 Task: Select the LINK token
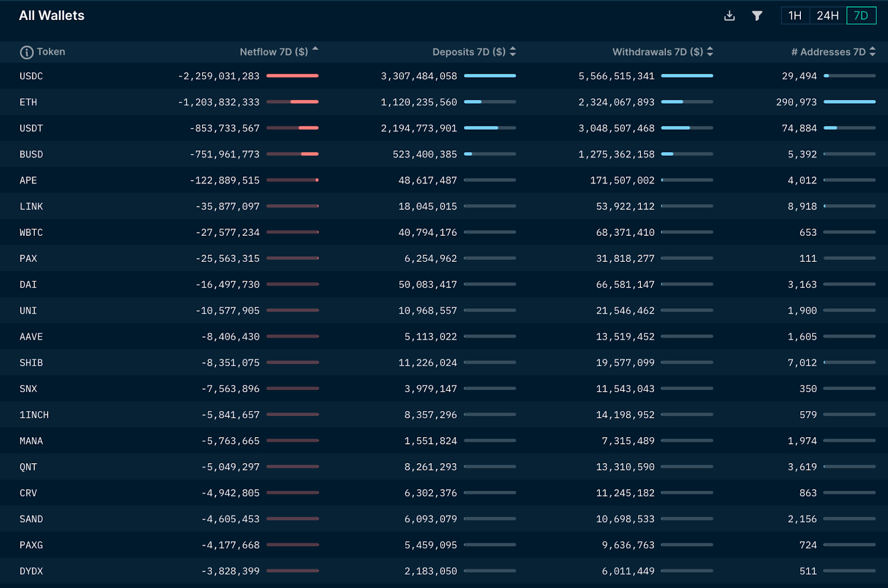(x=31, y=206)
